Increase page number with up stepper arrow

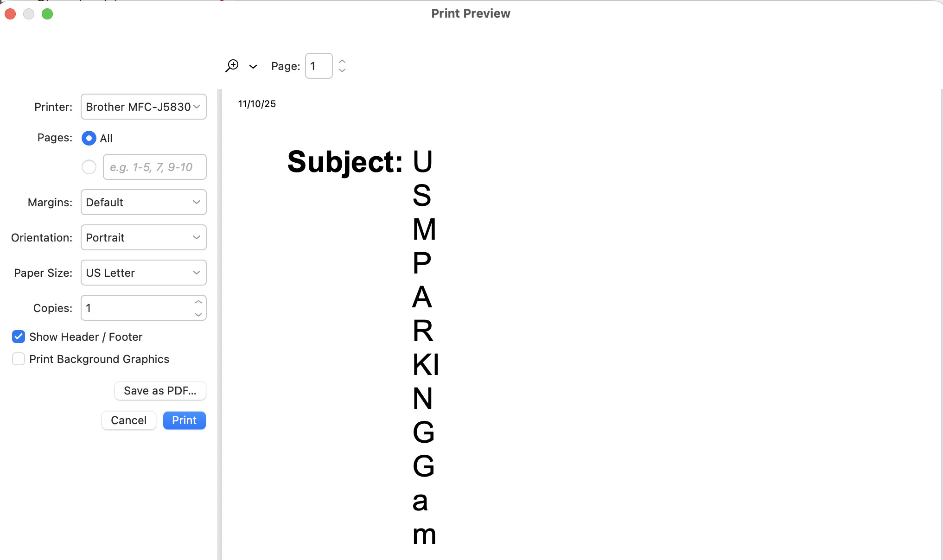click(342, 61)
